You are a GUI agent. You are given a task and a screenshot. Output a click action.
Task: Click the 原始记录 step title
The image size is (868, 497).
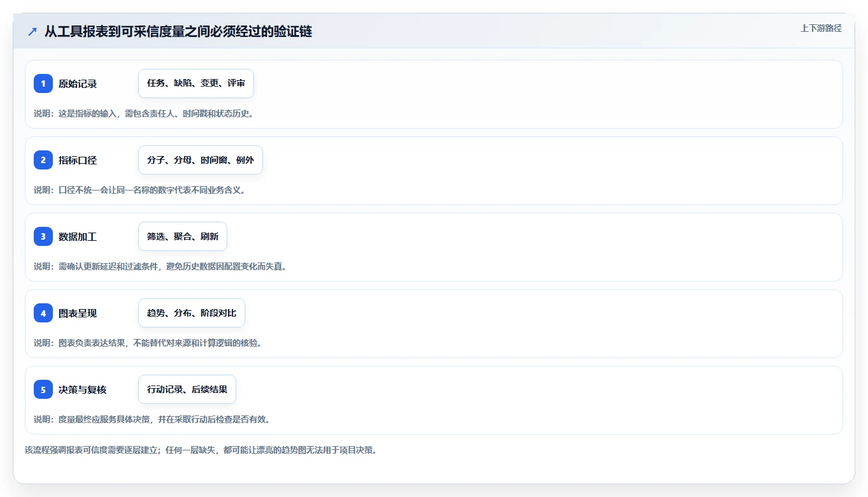tap(78, 83)
